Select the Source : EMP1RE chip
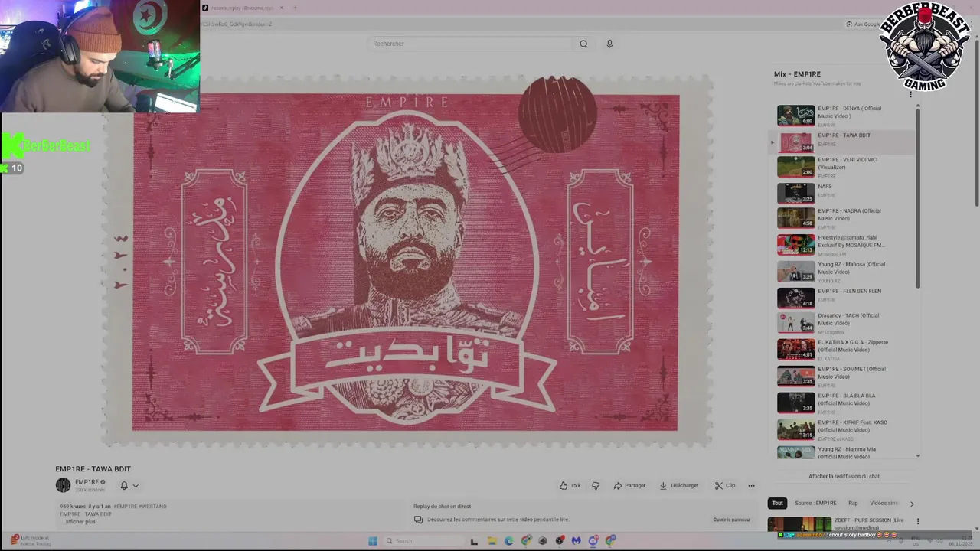Viewport: 980px width, 551px height. (815, 503)
